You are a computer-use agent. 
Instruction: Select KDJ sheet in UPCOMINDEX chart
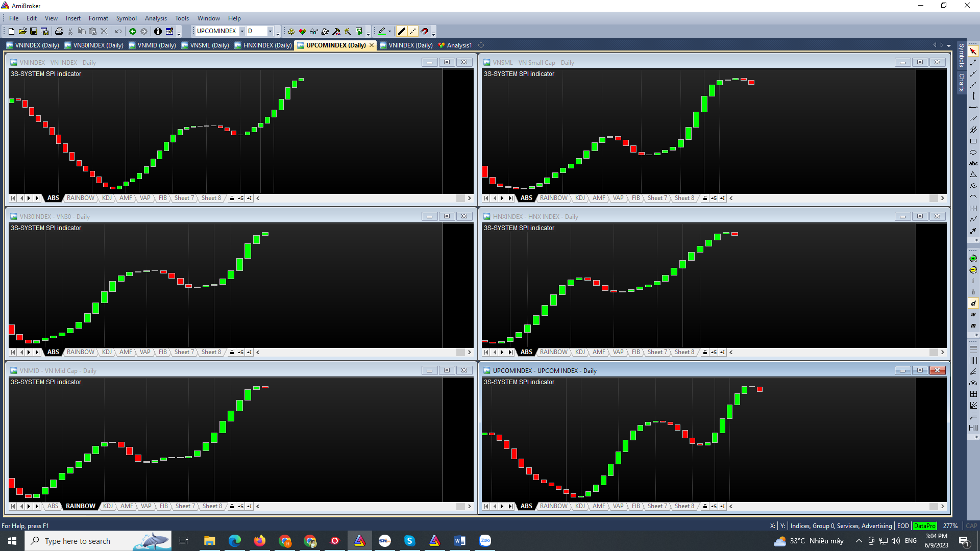[580, 506]
